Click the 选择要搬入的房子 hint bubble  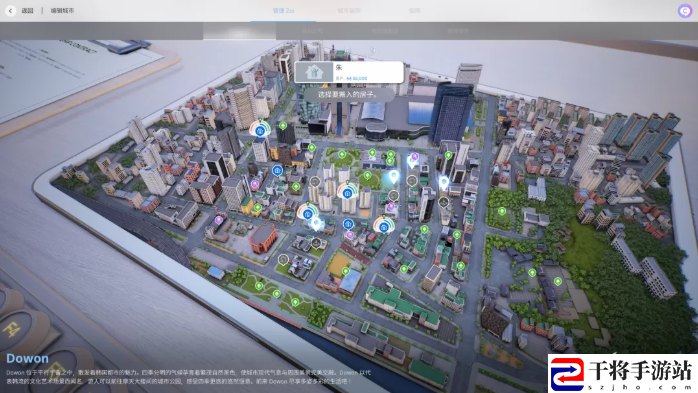click(349, 94)
